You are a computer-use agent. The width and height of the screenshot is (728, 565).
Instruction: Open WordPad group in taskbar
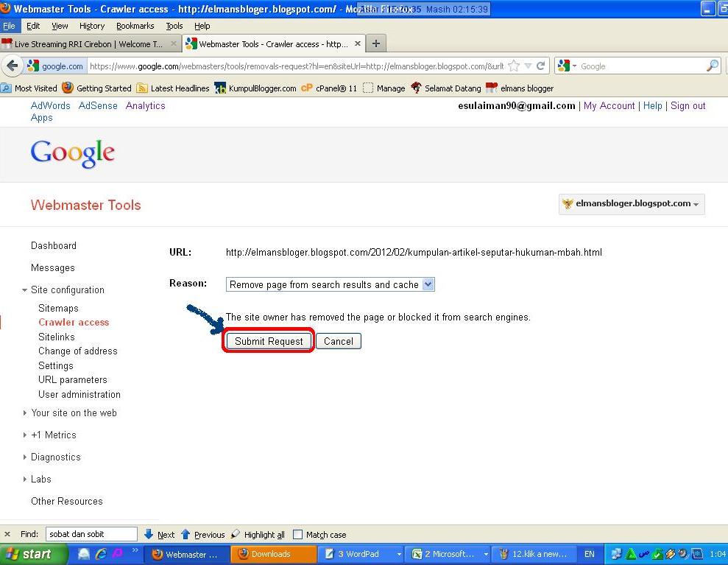pyautogui.click(x=360, y=554)
